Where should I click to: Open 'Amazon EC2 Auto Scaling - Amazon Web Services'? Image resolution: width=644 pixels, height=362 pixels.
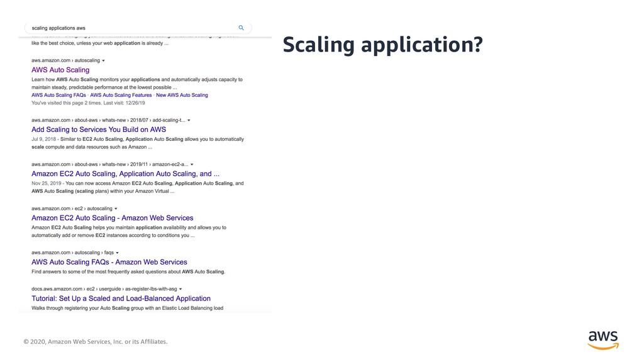coord(112,218)
